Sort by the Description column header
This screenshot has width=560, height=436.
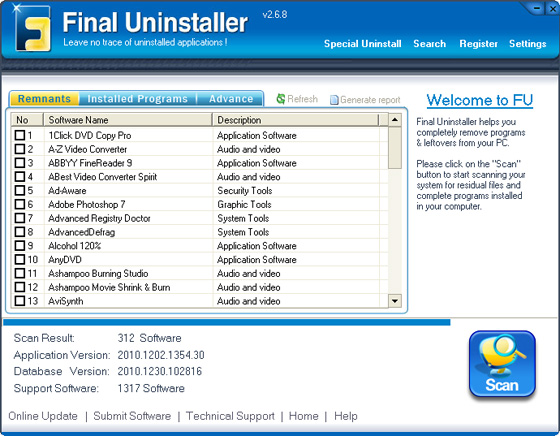[296, 120]
